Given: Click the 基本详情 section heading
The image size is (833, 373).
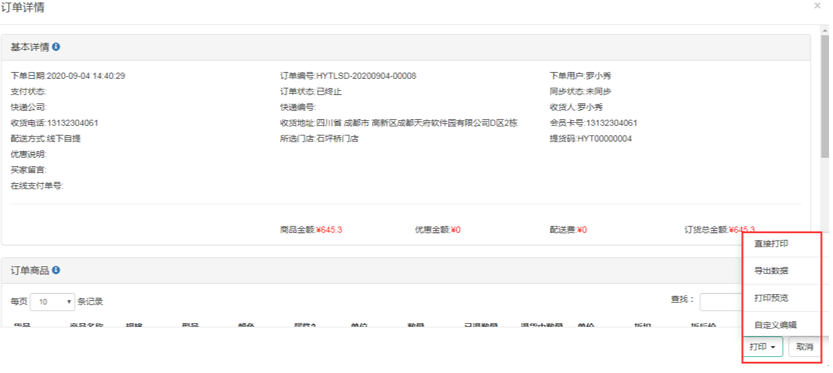Looking at the screenshot, I should [30, 47].
